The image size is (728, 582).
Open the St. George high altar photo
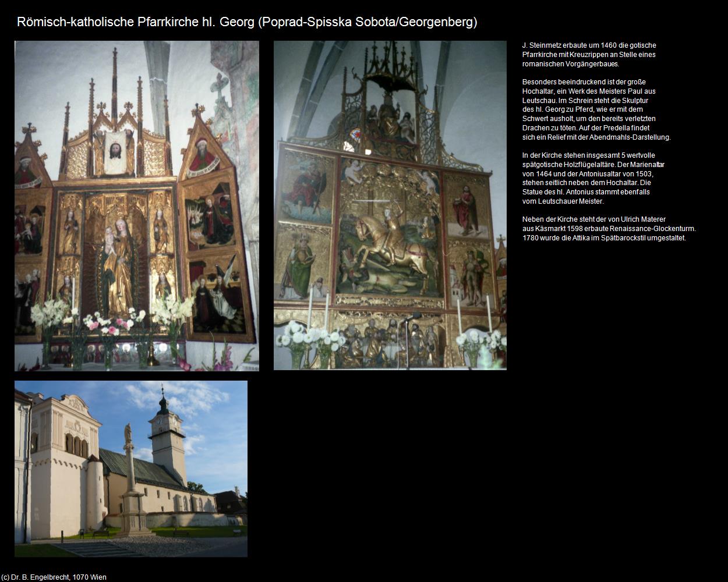(390, 205)
